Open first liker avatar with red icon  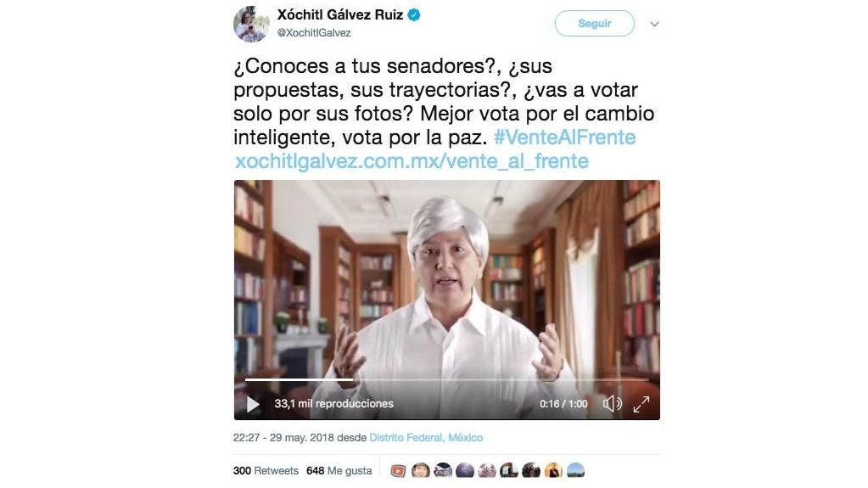click(x=398, y=471)
